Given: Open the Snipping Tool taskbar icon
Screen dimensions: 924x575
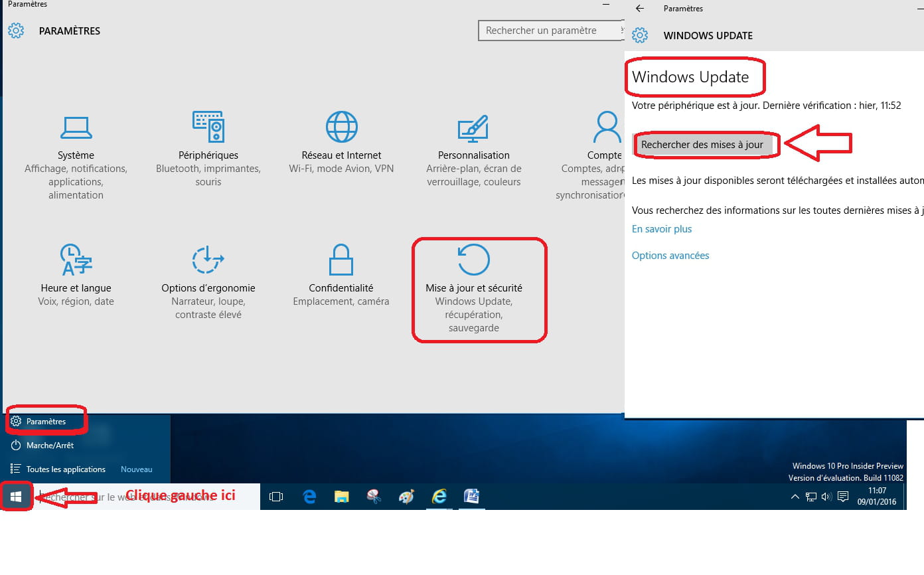Looking at the screenshot, I should click(x=374, y=496).
